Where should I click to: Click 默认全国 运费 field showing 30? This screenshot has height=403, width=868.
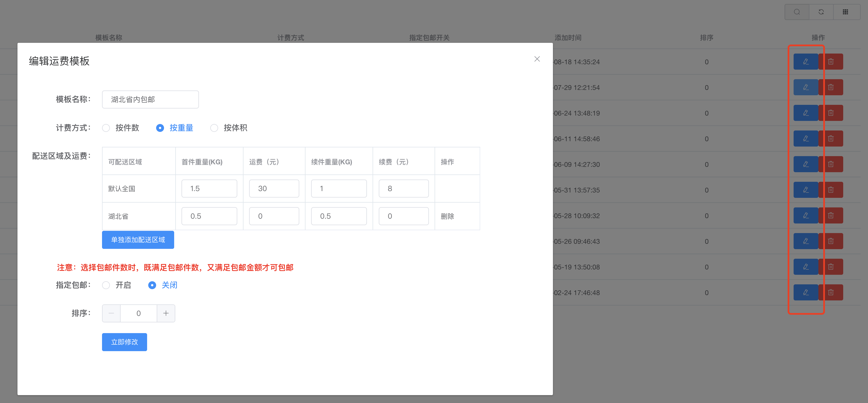pyautogui.click(x=274, y=188)
